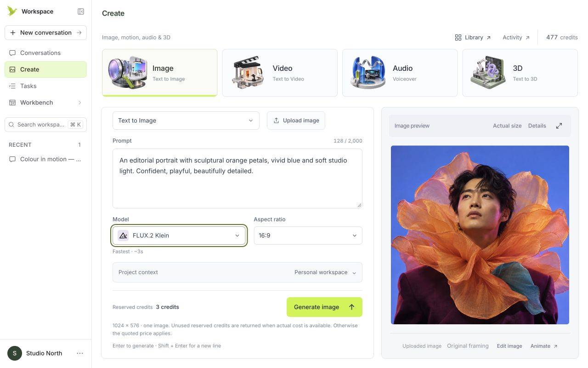
Task: Select the Image creation tab
Action: (x=159, y=73)
